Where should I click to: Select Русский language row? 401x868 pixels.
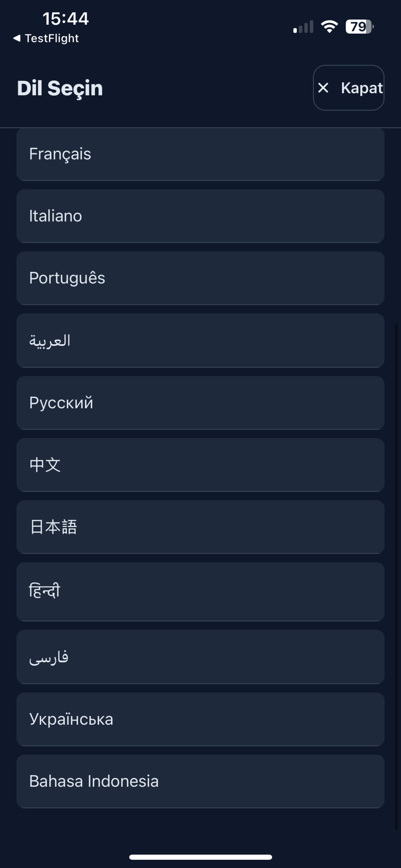click(200, 403)
